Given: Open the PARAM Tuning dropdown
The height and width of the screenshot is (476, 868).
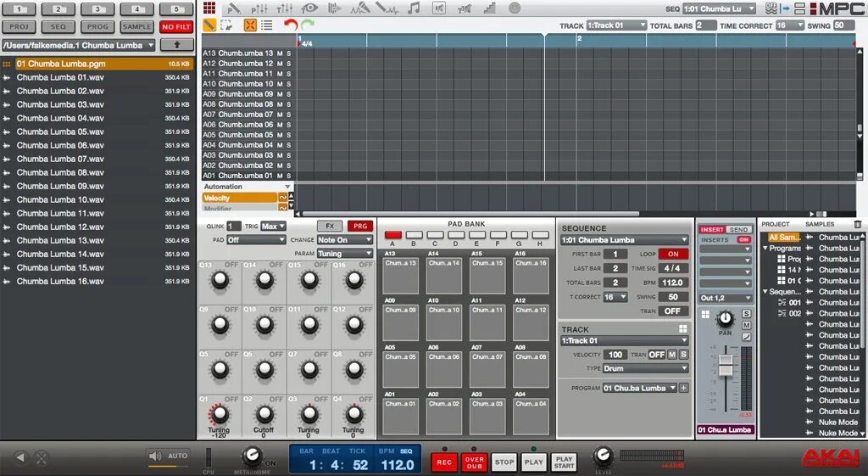Looking at the screenshot, I should click(x=344, y=254).
